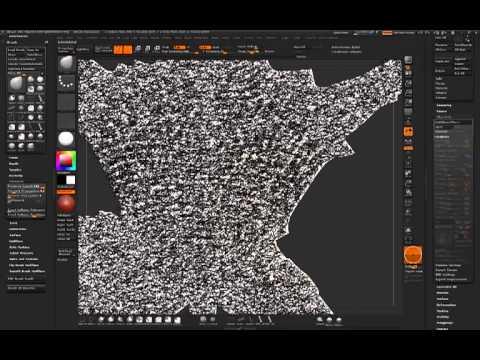
Task: Select the Move transform icon in top shelf
Action: coord(138,49)
